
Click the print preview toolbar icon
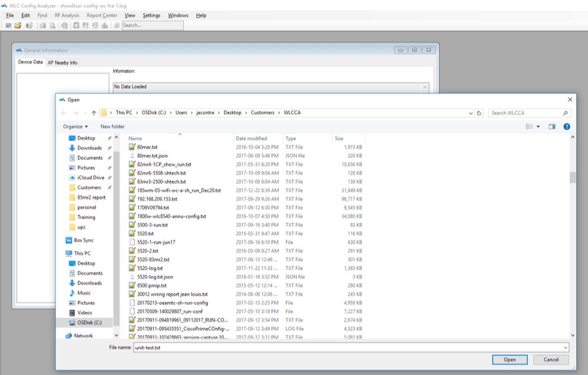click(51, 25)
